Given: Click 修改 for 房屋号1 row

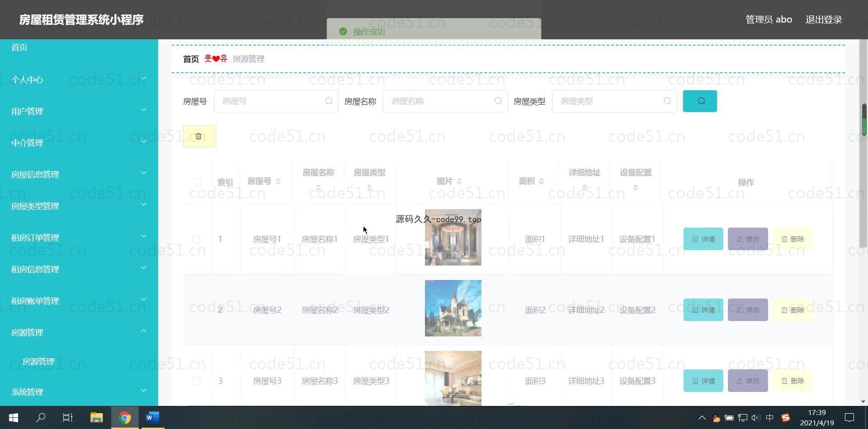Looking at the screenshot, I should click(748, 239).
